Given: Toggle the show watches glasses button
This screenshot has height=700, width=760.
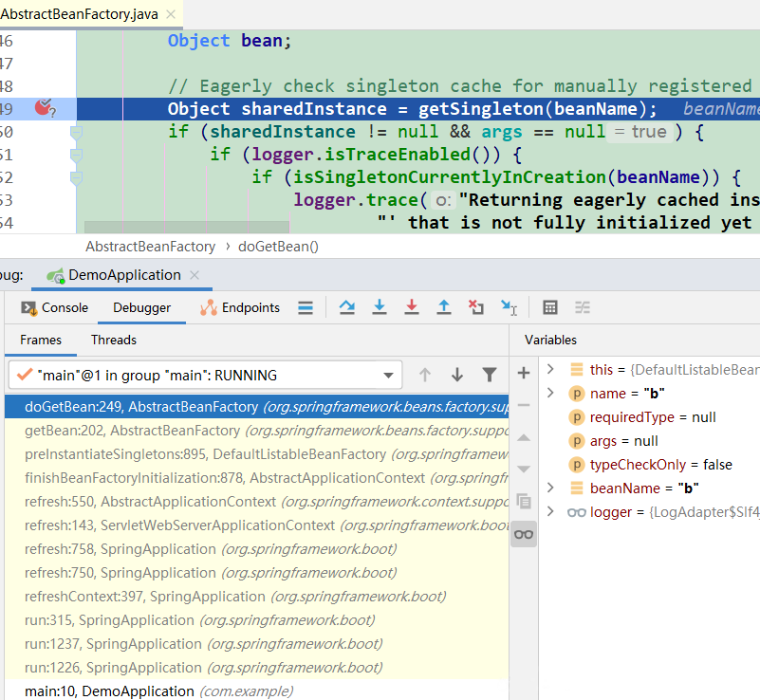Looking at the screenshot, I should (524, 534).
